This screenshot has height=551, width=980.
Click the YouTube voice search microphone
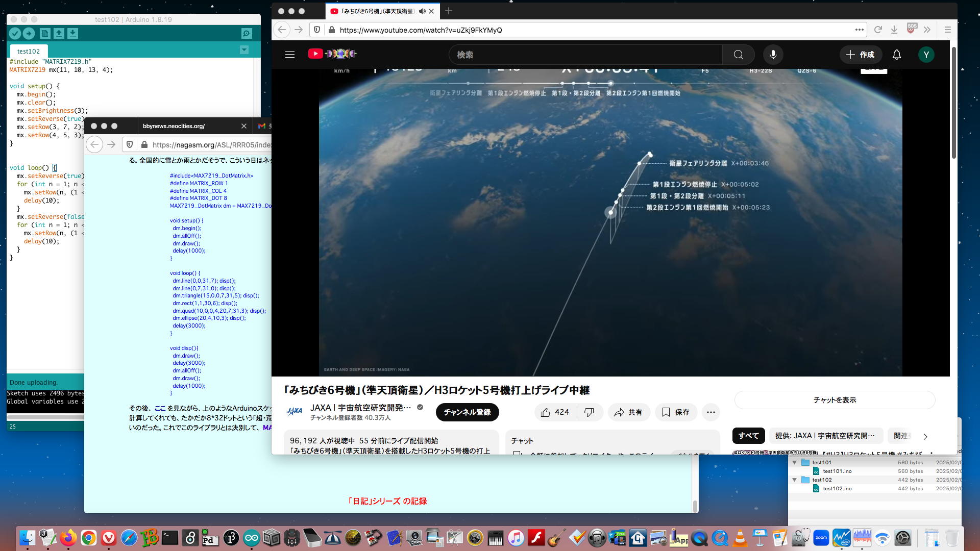coord(773,55)
